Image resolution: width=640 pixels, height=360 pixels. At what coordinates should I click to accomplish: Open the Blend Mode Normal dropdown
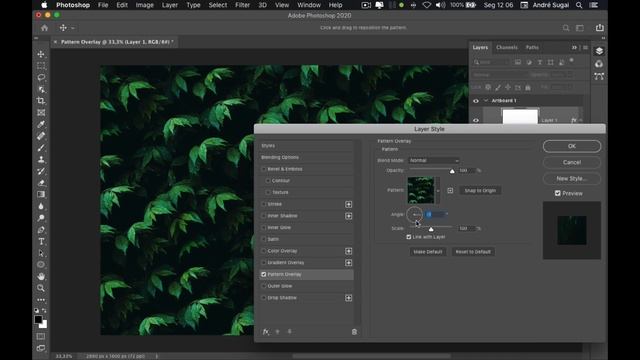(434, 160)
